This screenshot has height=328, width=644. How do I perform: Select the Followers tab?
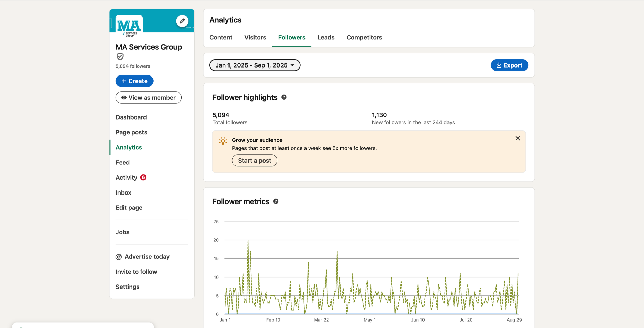[292, 37]
